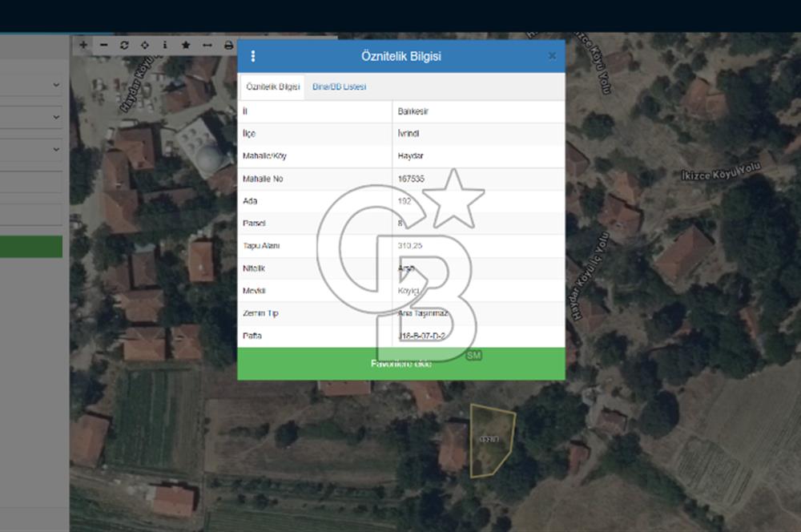801x532 pixels.
Task: Click the Nitelik row label
Action: [x=254, y=268]
